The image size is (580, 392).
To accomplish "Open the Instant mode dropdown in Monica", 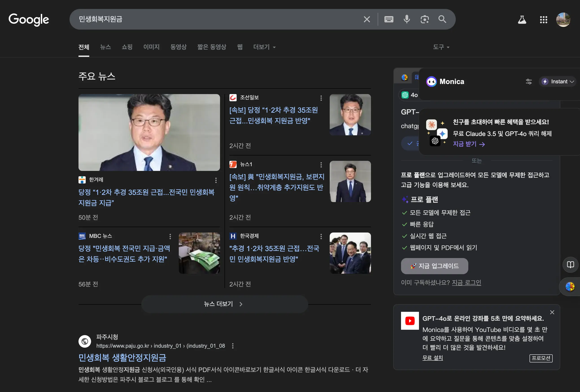I will (558, 82).
